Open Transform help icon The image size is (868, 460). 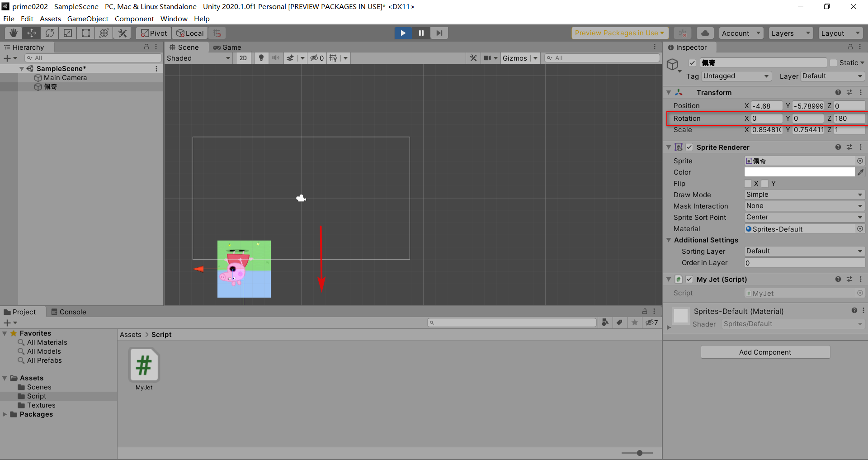click(x=838, y=92)
